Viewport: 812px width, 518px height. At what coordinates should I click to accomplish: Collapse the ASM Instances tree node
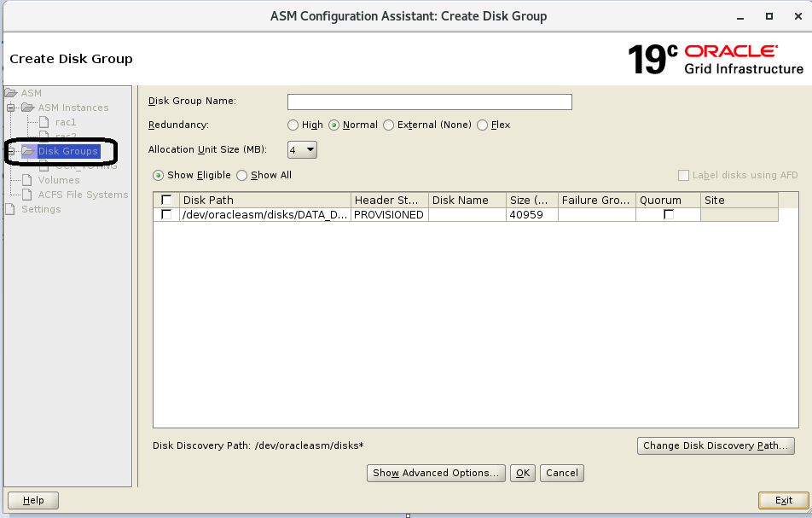click(9, 108)
